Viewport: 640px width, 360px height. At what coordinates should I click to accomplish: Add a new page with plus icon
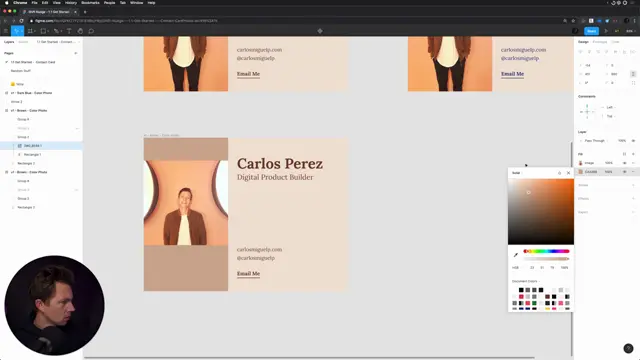[x=76, y=53]
